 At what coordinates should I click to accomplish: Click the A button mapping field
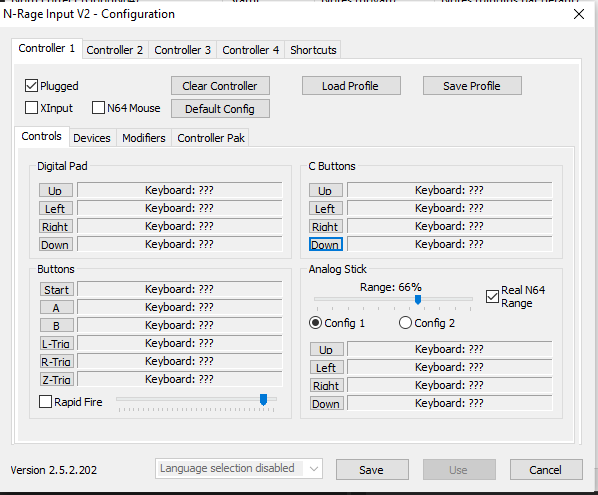(x=180, y=307)
